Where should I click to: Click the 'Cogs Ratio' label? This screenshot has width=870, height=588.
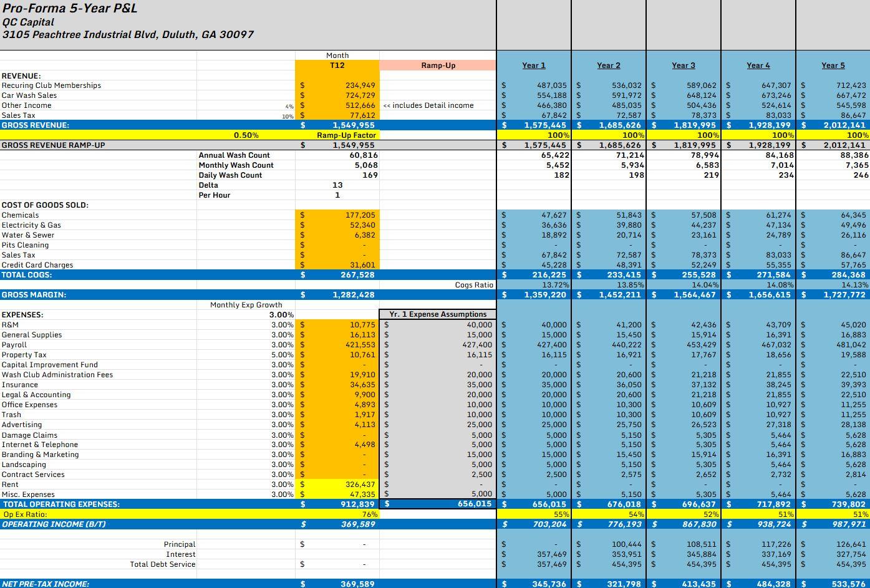(x=474, y=285)
